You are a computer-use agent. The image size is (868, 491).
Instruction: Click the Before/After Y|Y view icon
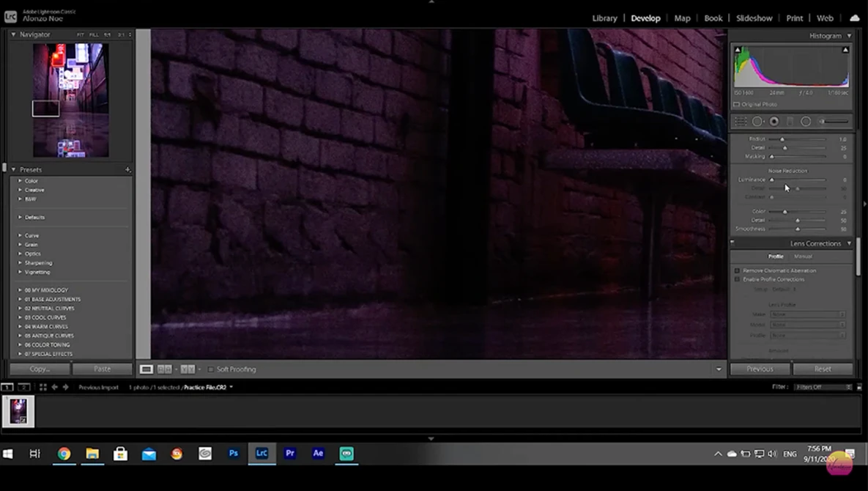click(x=188, y=369)
